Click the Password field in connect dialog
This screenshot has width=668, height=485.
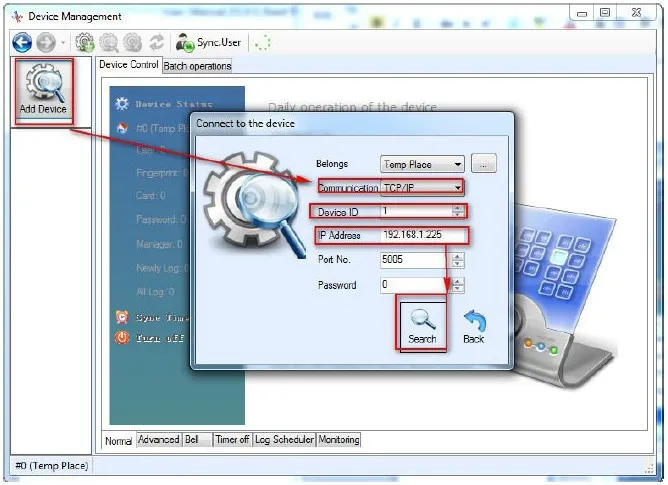click(x=416, y=285)
